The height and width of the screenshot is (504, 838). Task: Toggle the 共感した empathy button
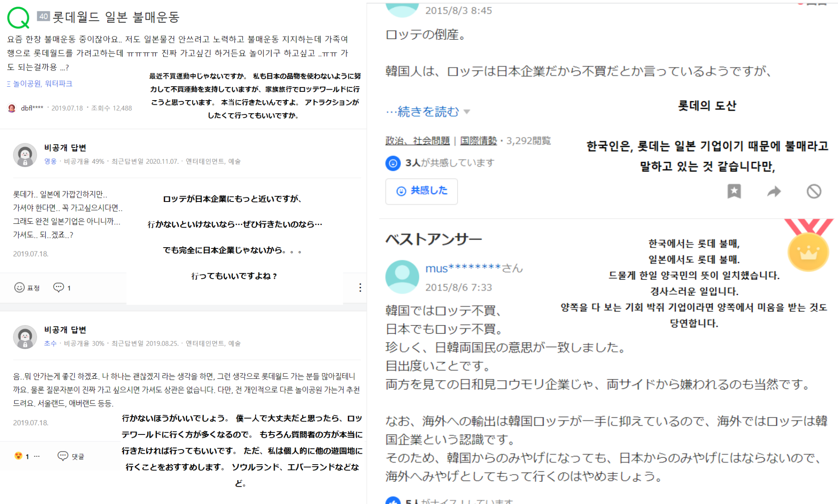[x=421, y=191]
